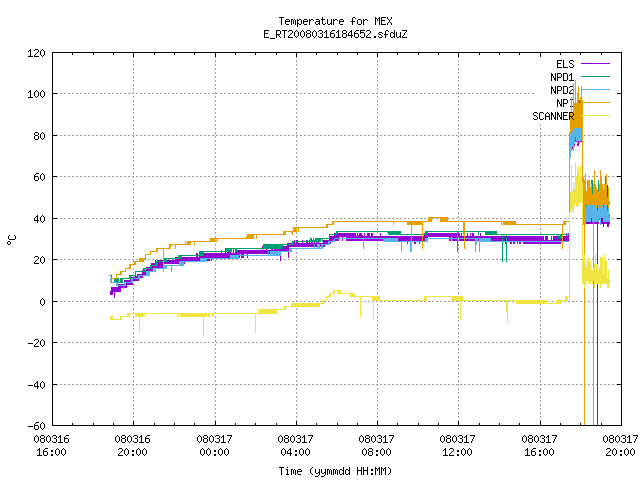Click the y-axis value -40
Image resolution: width=640 pixels, height=480 pixels.
click(x=36, y=385)
